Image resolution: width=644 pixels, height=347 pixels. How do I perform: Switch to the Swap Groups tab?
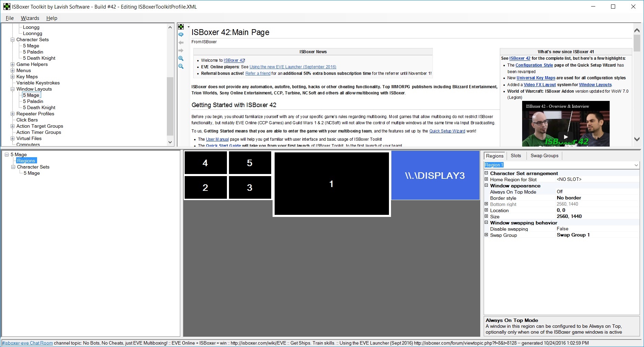[x=544, y=156]
